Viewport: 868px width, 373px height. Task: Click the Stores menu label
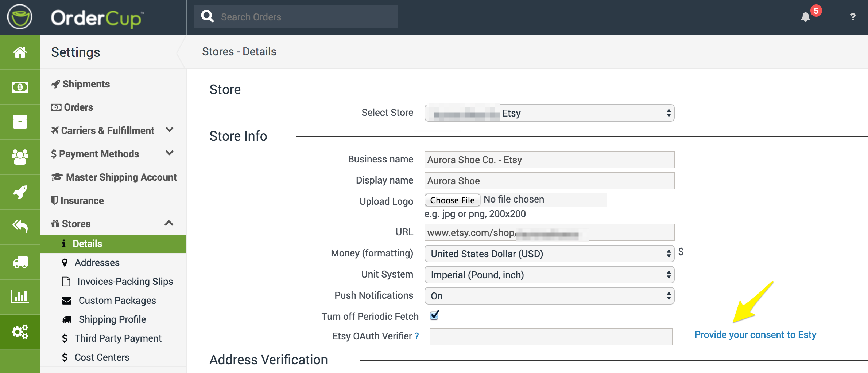coord(76,224)
